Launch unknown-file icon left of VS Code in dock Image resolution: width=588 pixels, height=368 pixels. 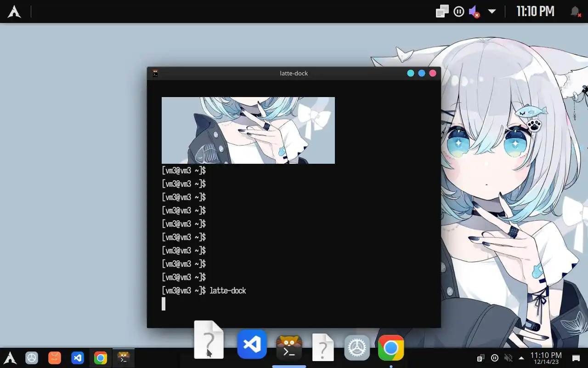pos(209,339)
